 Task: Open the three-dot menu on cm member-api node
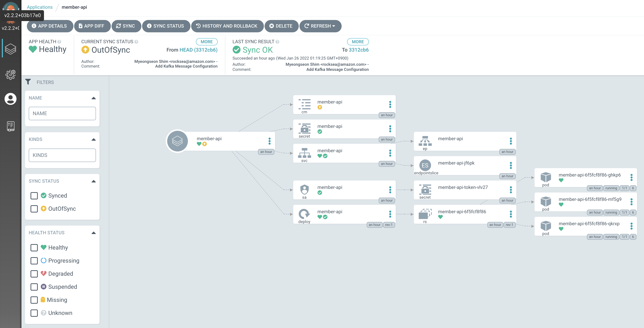pyautogui.click(x=390, y=104)
